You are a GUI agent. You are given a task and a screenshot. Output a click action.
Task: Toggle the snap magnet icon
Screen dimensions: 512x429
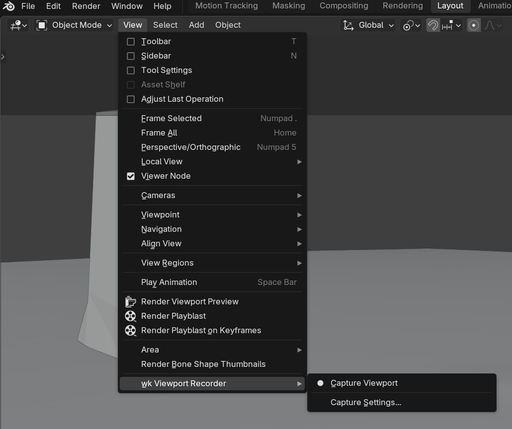[433, 25]
